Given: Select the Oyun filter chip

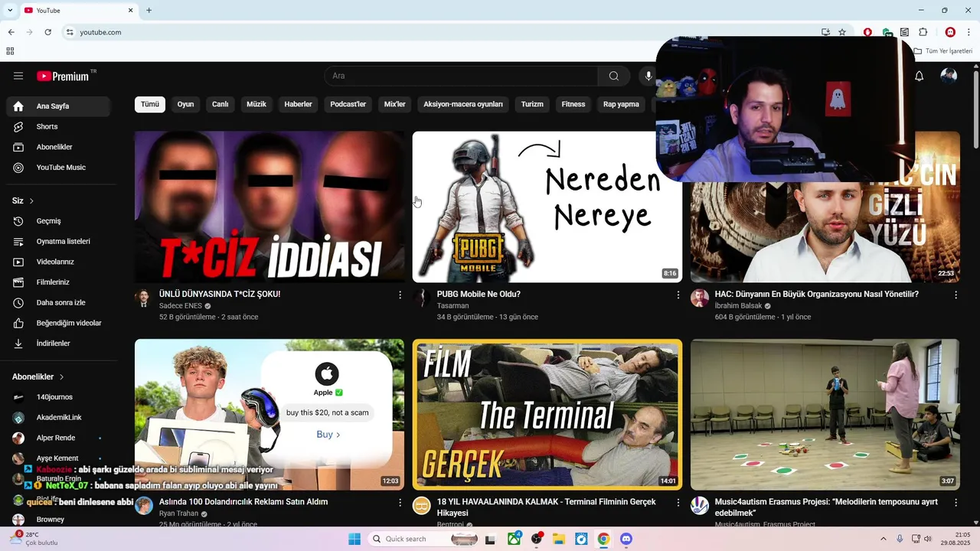Looking at the screenshot, I should click(x=186, y=104).
